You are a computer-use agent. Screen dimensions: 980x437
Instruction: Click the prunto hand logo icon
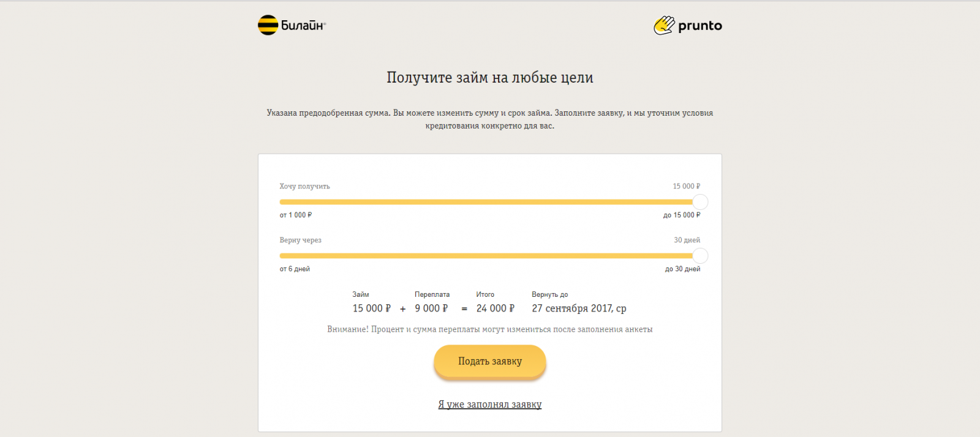pyautogui.click(x=664, y=25)
